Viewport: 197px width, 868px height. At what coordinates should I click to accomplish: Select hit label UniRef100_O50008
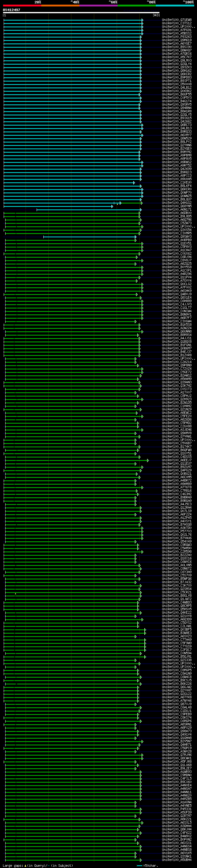177,84
